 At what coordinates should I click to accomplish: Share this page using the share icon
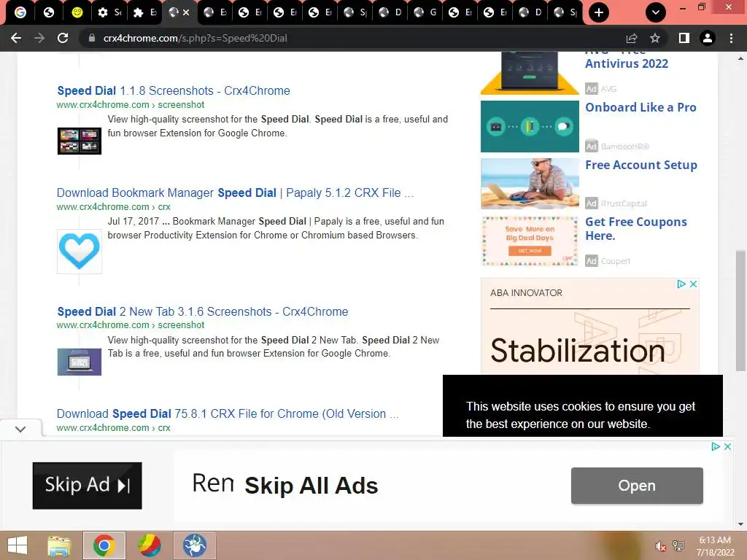632,38
